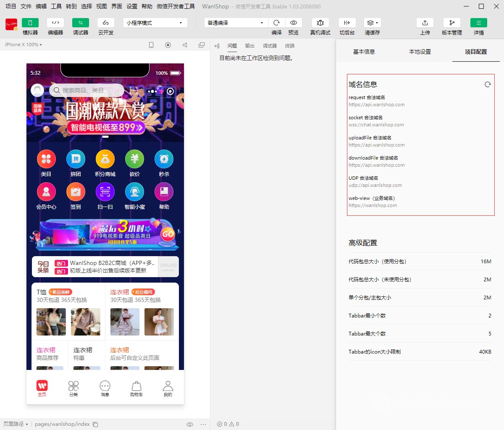Image resolution: width=504 pixels, height=430 pixels.
Task: Click the compile refresh icon
Action: tap(276, 23)
